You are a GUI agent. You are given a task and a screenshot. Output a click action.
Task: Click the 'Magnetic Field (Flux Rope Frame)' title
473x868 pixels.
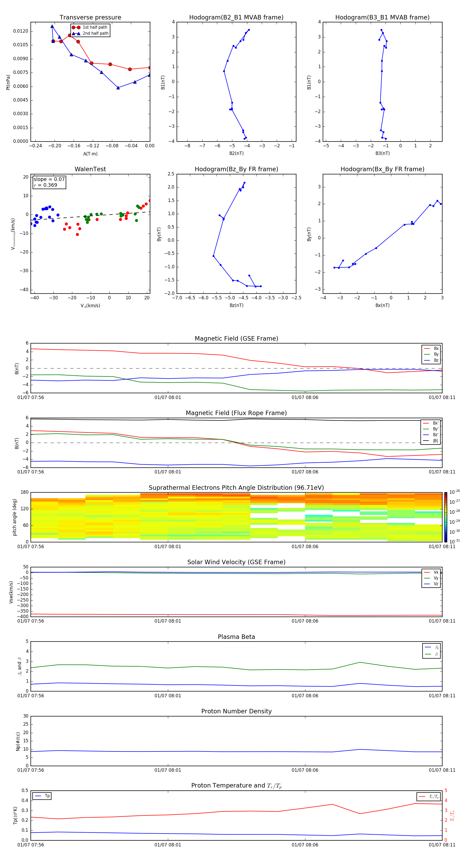pos(236,413)
